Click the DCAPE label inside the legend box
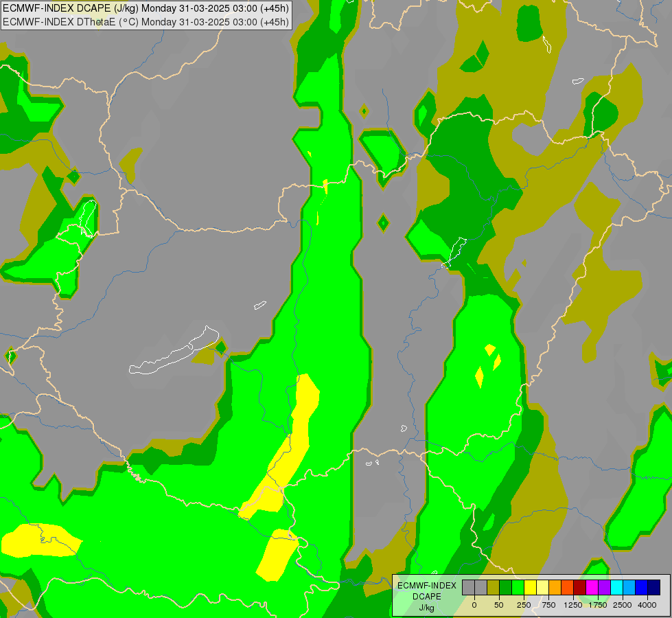This screenshot has width=672, height=618. click(427, 597)
